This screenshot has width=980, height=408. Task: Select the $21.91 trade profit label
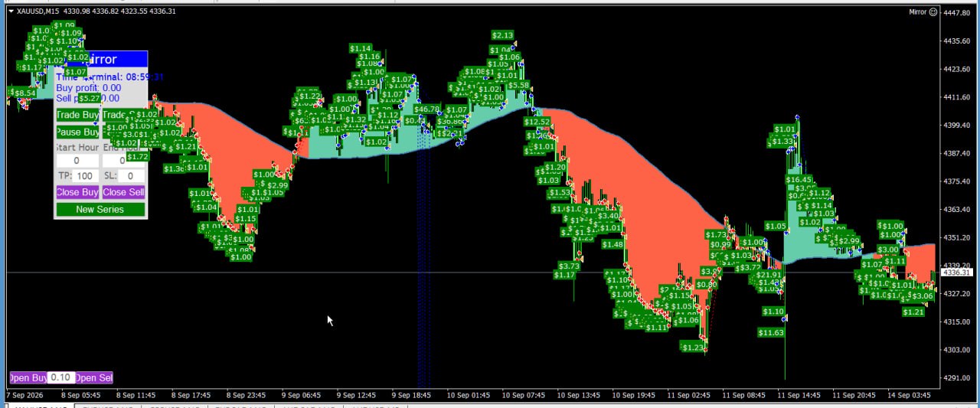[x=769, y=275]
